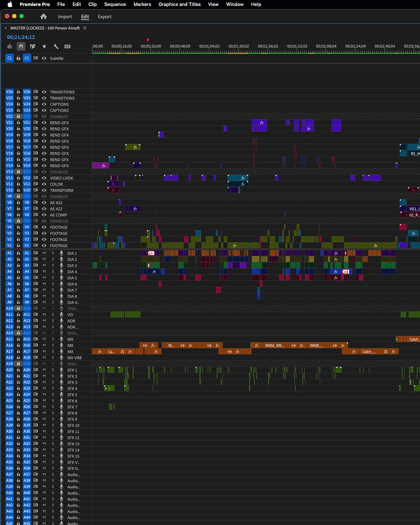Mute the DIA 3 audio track
Viewport: 420px width, 525px height.
[x=44, y=266]
